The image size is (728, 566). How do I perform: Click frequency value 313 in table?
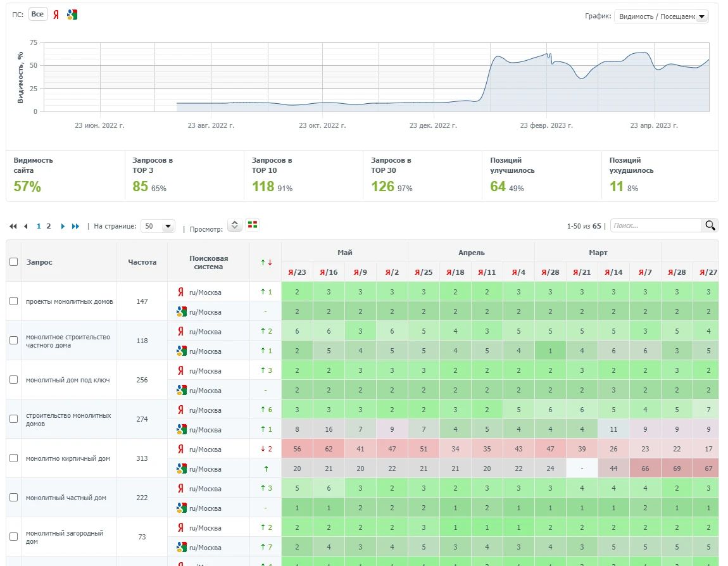142,458
